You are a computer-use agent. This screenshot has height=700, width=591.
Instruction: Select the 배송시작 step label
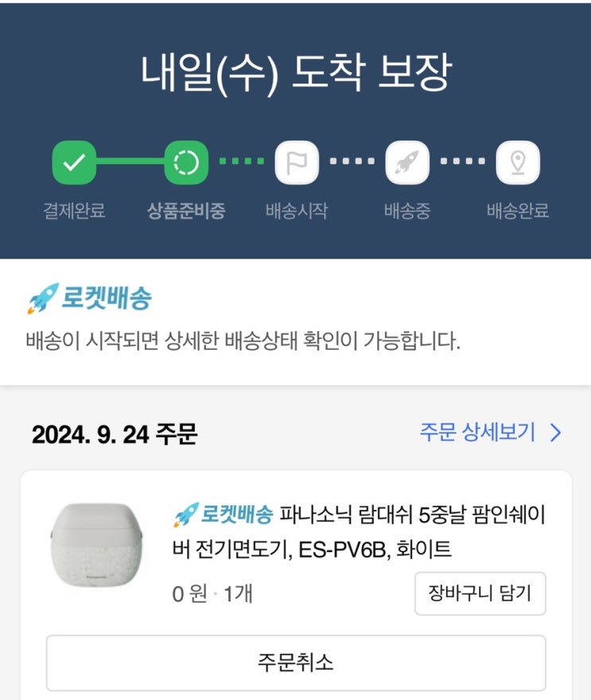297,211
